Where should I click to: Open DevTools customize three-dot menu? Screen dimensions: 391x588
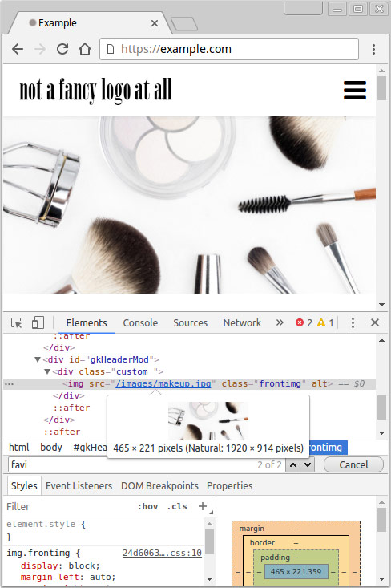click(353, 322)
